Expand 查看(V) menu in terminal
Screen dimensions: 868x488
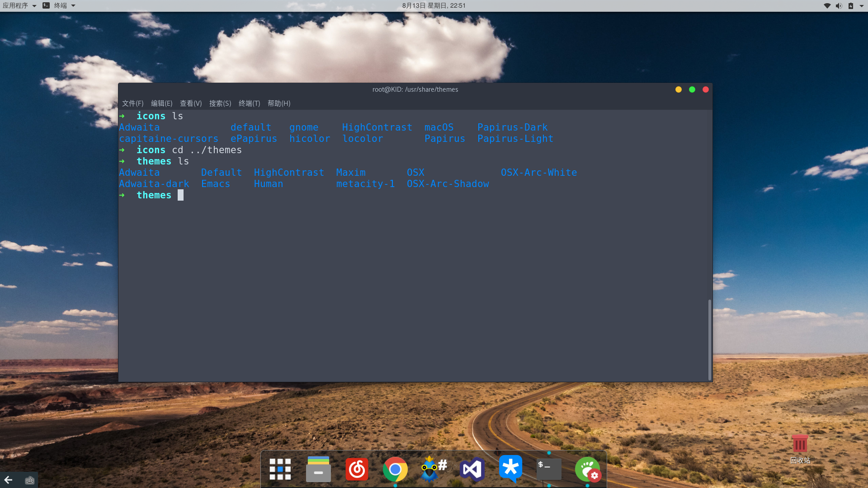tap(191, 103)
